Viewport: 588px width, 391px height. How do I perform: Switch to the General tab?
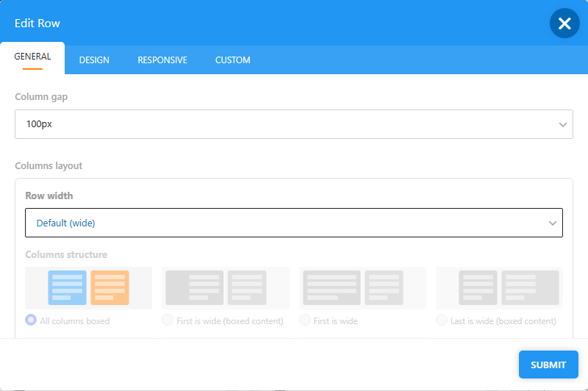[32, 58]
